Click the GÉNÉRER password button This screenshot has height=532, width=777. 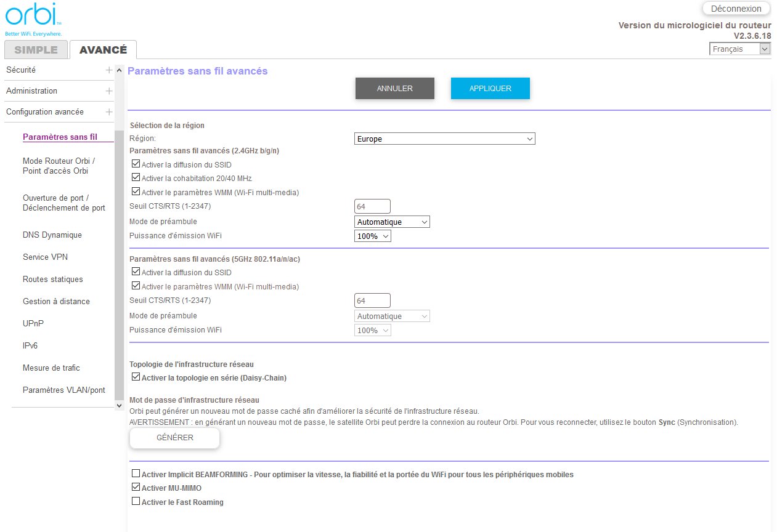point(174,438)
